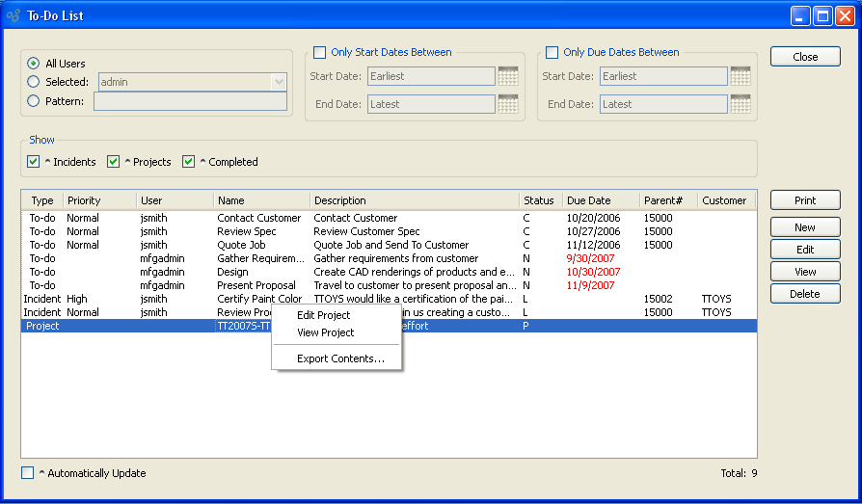This screenshot has width=862, height=504.
Task: Choose the Pattern radio option
Action: [x=34, y=100]
